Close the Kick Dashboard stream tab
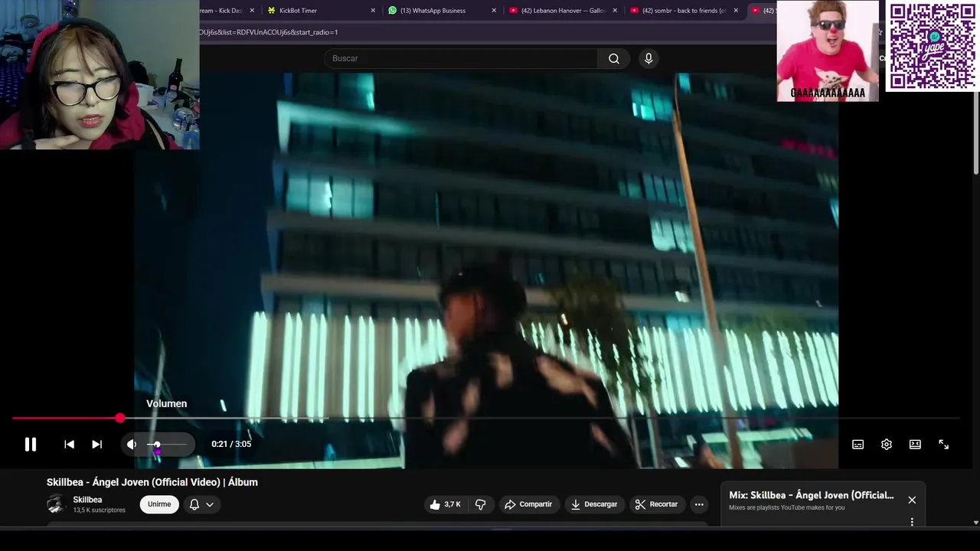Viewport: 980px width, 551px height. click(252, 11)
